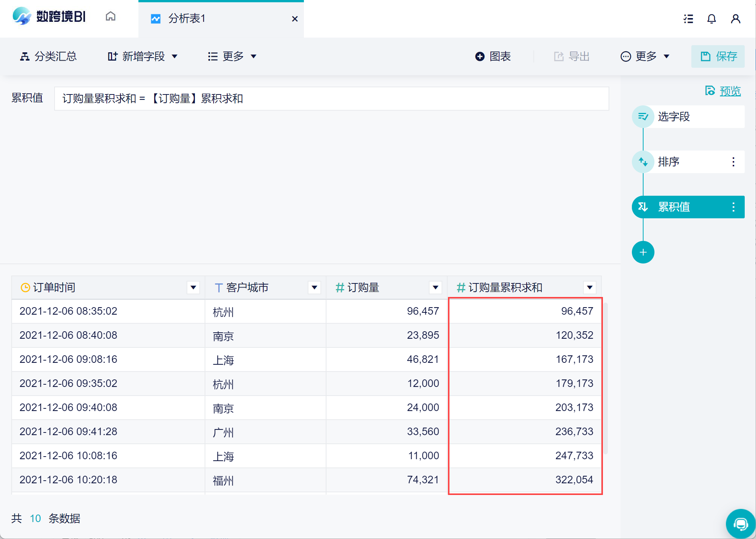Click the add step plus button

tap(643, 252)
